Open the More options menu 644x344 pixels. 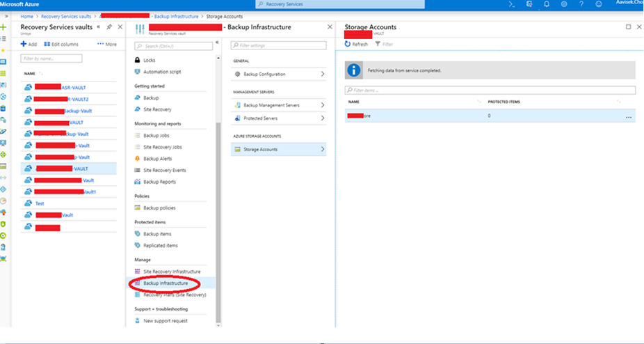click(x=107, y=44)
